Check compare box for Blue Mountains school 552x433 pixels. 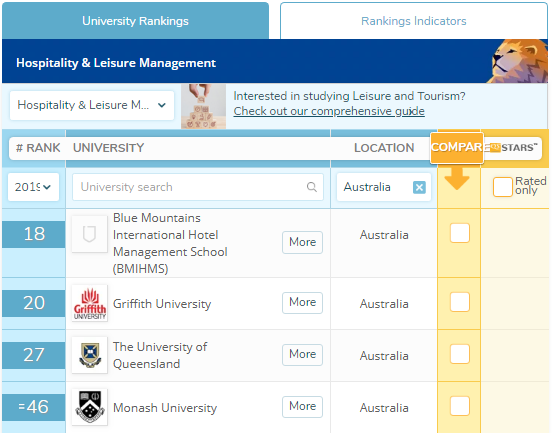[x=460, y=233]
